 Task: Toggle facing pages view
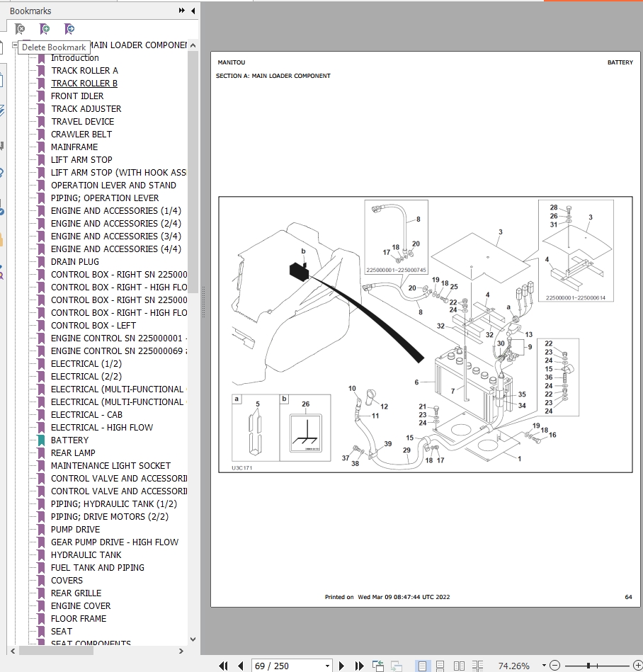[459, 666]
